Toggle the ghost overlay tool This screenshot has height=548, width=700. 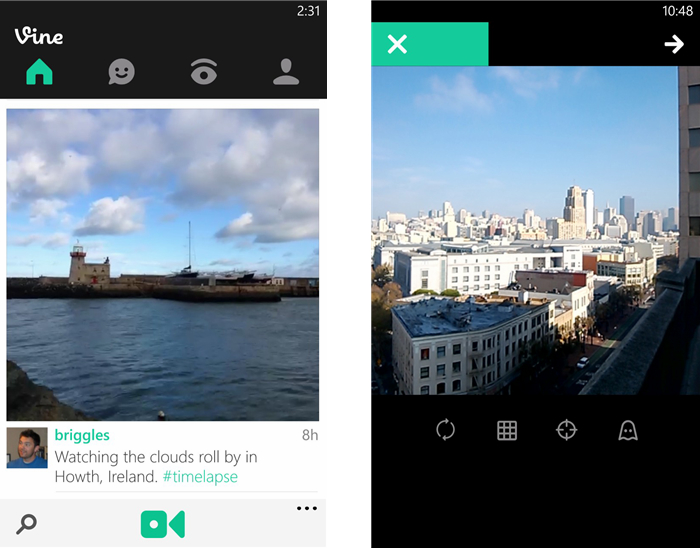click(x=628, y=431)
